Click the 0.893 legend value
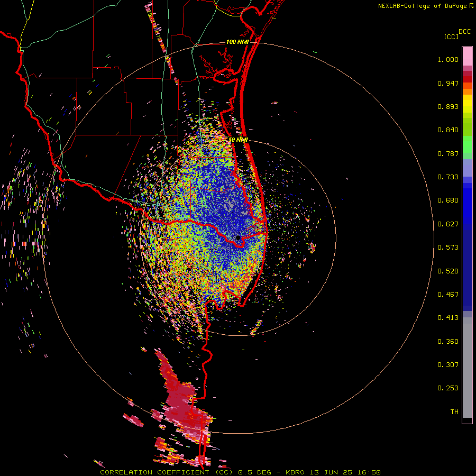The width and height of the screenshot is (476, 476). [x=448, y=106]
